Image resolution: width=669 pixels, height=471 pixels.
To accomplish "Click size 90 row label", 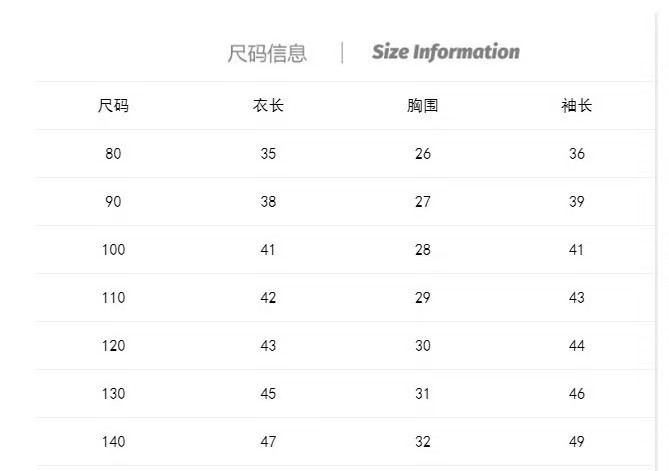I will (113, 202).
